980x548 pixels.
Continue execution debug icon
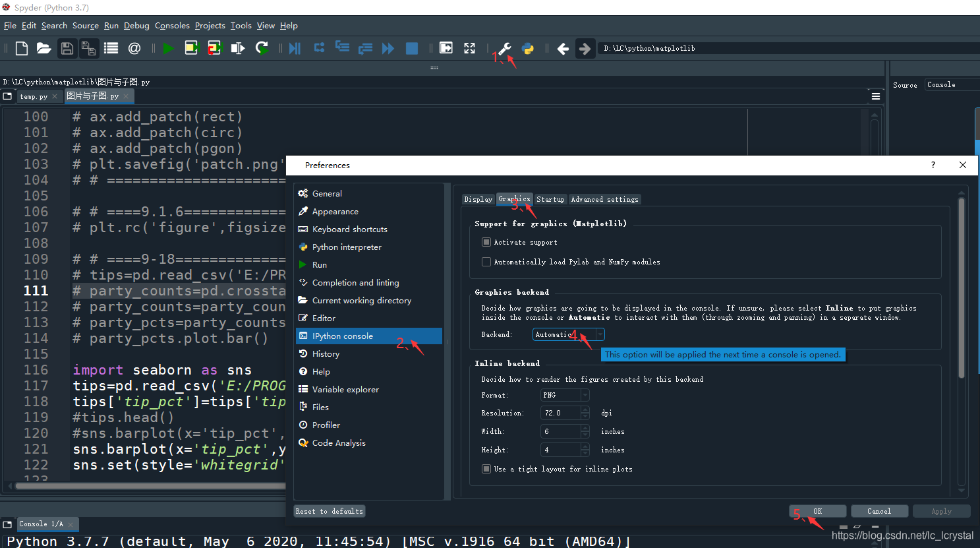coord(388,48)
